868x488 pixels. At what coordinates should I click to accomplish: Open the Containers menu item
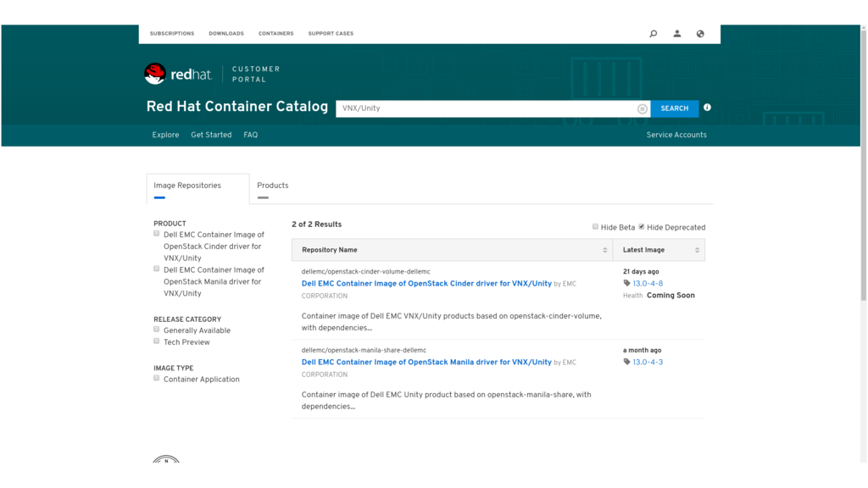tap(275, 34)
